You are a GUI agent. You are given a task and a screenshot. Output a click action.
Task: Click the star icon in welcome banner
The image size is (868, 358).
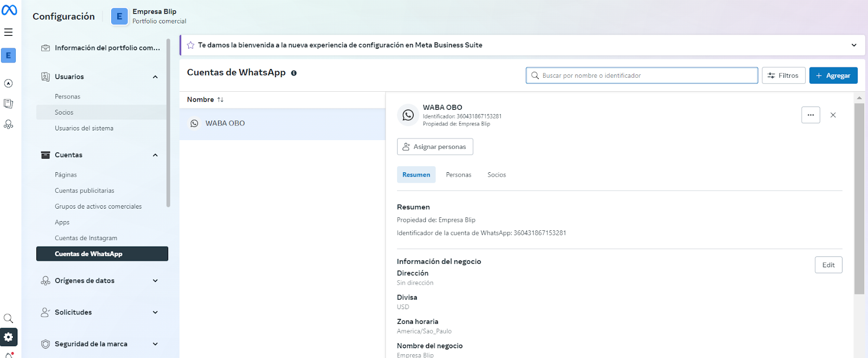click(191, 45)
